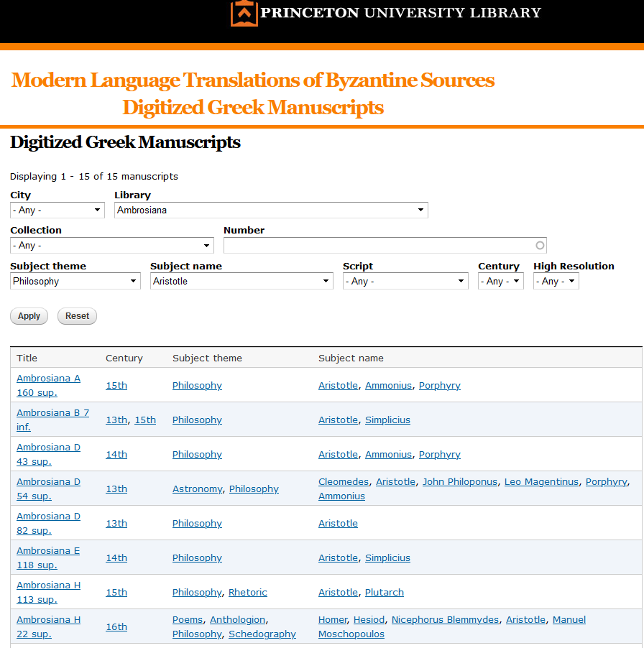
Task: Click 15th century link in Ambrosiana A 160 row
Action: (116, 385)
